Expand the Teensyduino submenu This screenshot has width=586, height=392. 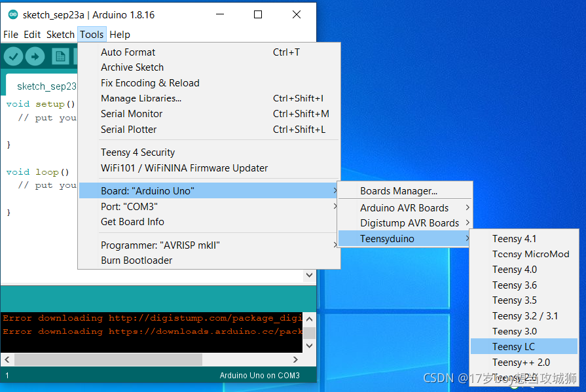click(405, 239)
